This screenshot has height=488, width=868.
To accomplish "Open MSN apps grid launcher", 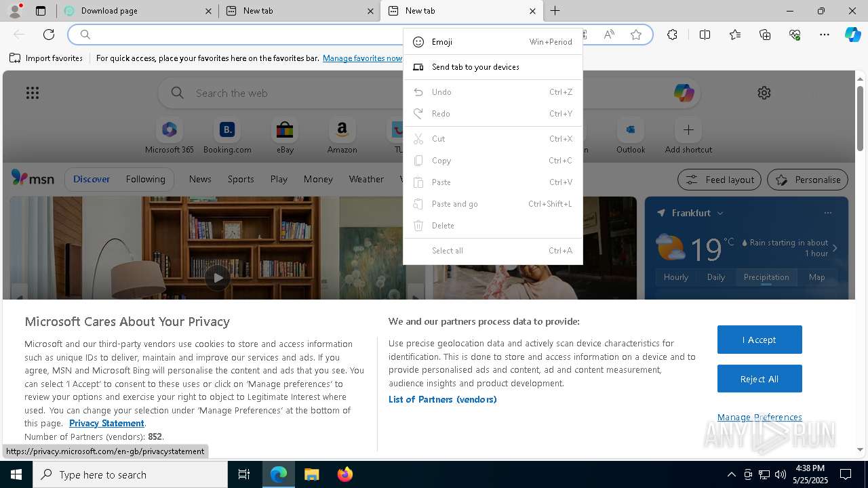I will click(x=33, y=93).
